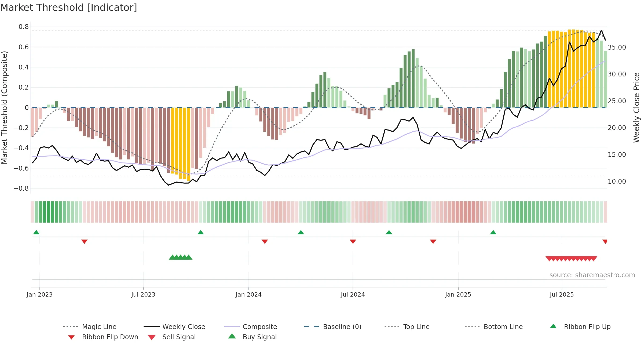Screen dimensions: 644x362
Task: Click the 20.00 price axis label
Action: pos(617,128)
